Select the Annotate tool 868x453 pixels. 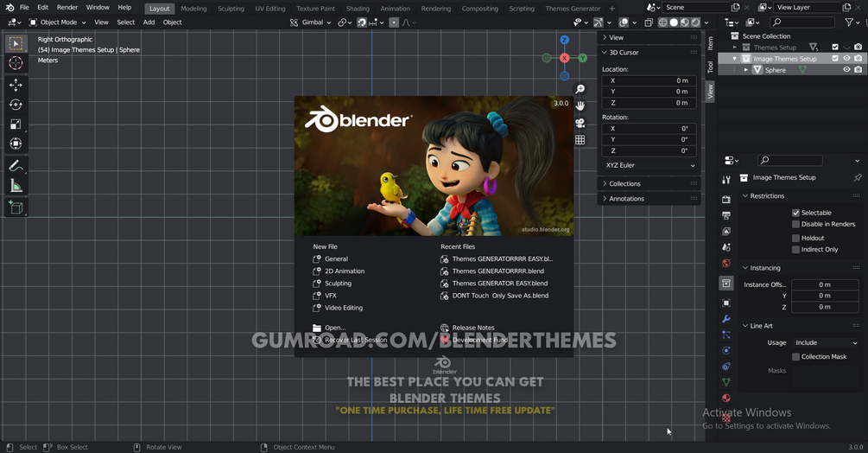16,166
